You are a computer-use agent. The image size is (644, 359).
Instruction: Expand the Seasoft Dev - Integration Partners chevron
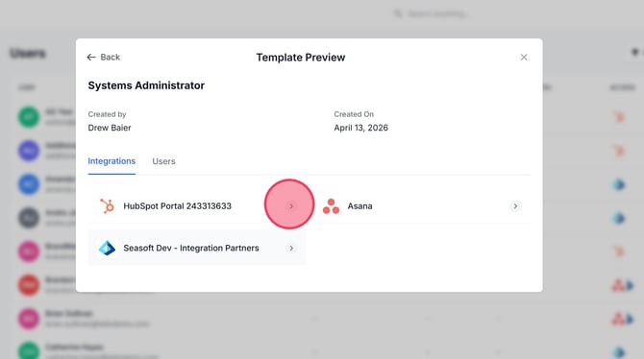[291, 248]
